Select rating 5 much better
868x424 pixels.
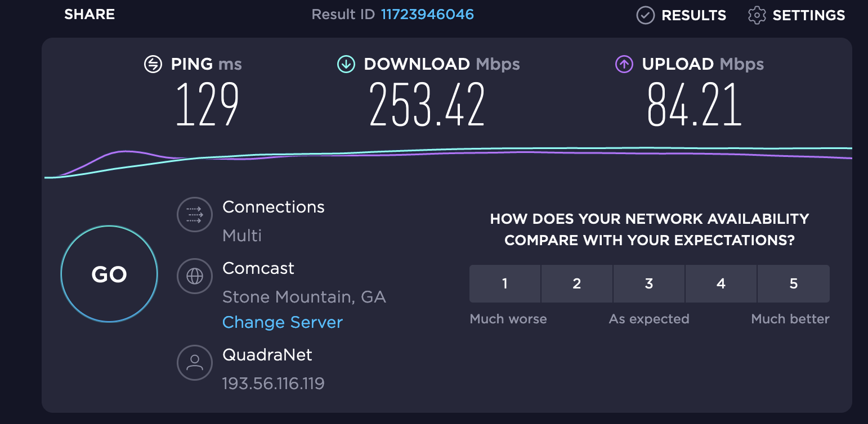[793, 283]
